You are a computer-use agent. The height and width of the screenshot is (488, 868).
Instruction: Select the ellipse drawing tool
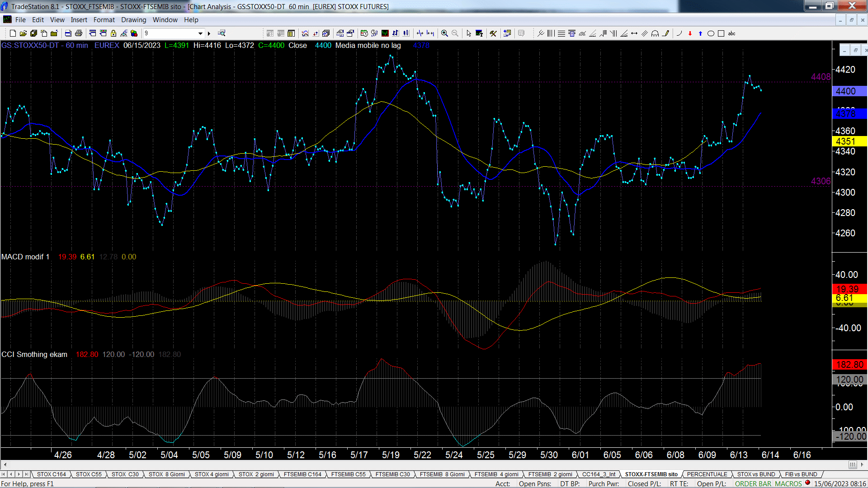point(711,33)
